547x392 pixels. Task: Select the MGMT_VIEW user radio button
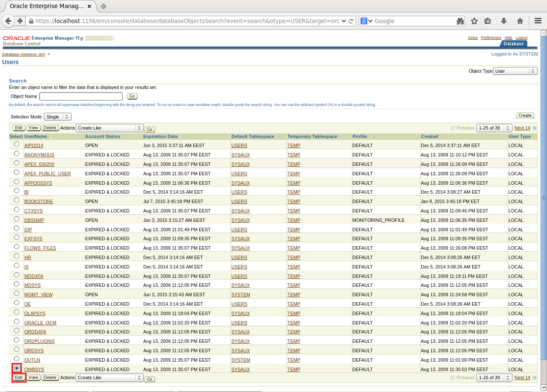[17, 293]
